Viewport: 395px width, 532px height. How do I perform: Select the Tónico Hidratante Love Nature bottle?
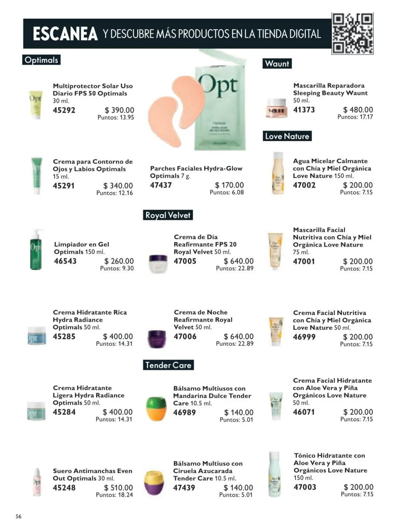pos(275,474)
